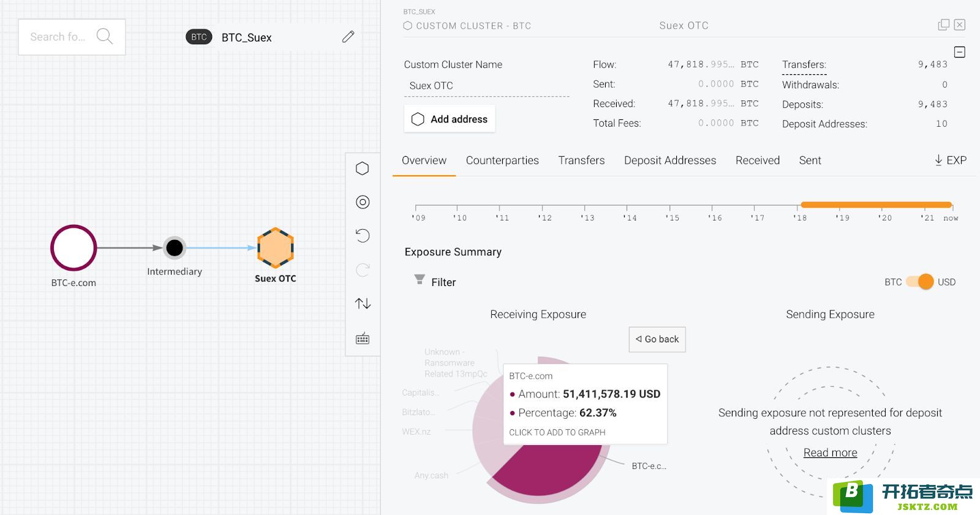Click the search input field
This screenshot has height=515, width=980.
(72, 37)
